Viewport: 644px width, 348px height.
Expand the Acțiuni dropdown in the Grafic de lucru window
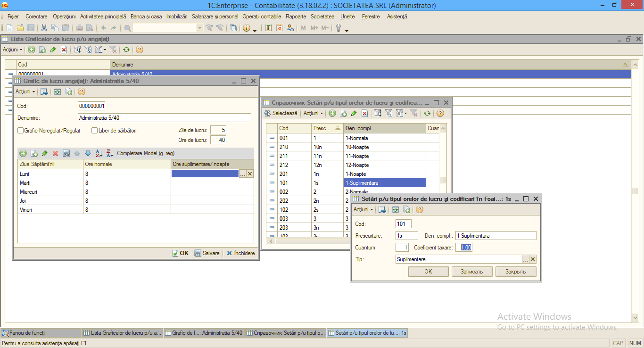click(x=25, y=91)
